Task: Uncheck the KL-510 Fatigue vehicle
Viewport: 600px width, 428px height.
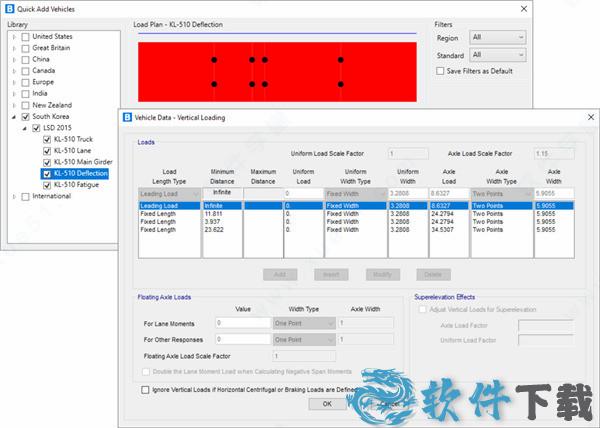Action: 47,184
